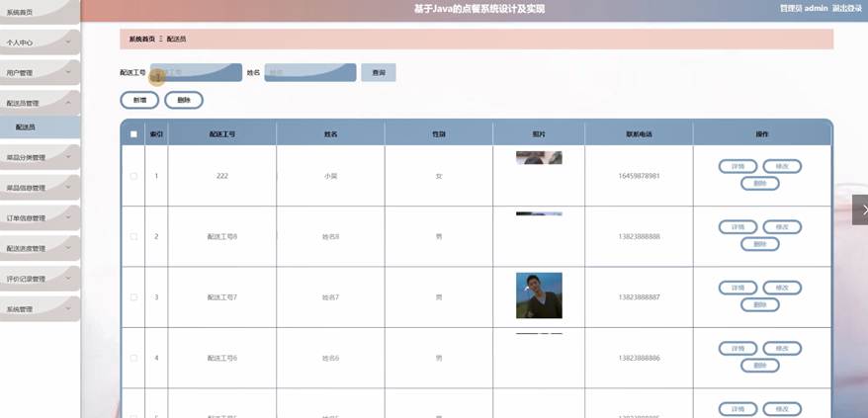Viewport: 868px width, 418px height.
Task: Click 修改 for row 222
Action: coord(782,166)
